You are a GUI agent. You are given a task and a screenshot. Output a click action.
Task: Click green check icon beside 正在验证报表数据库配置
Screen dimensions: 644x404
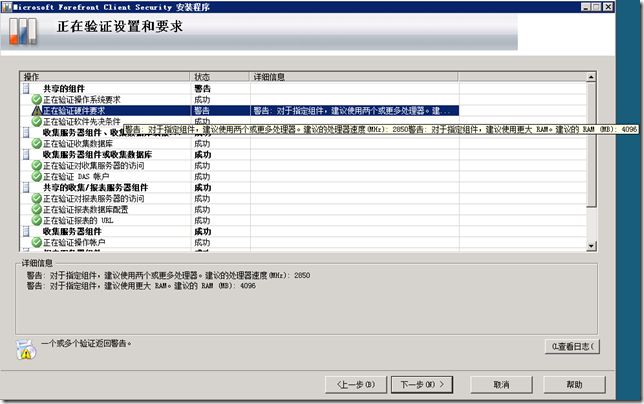(x=37, y=209)
